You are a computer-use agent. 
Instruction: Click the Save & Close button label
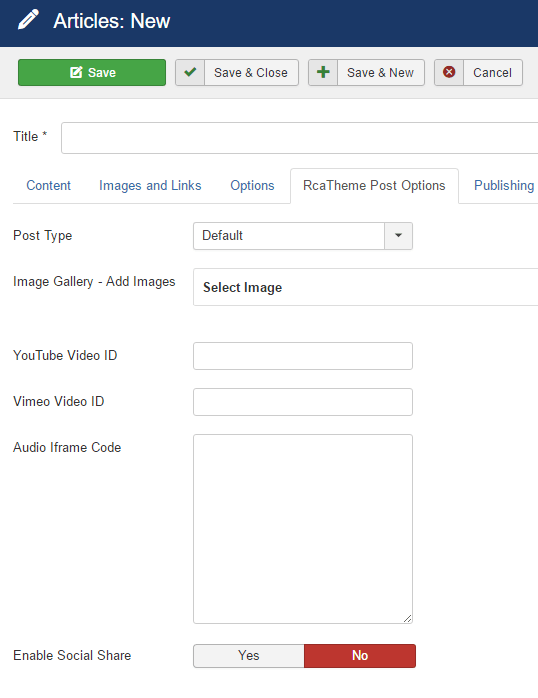(251, 73)
